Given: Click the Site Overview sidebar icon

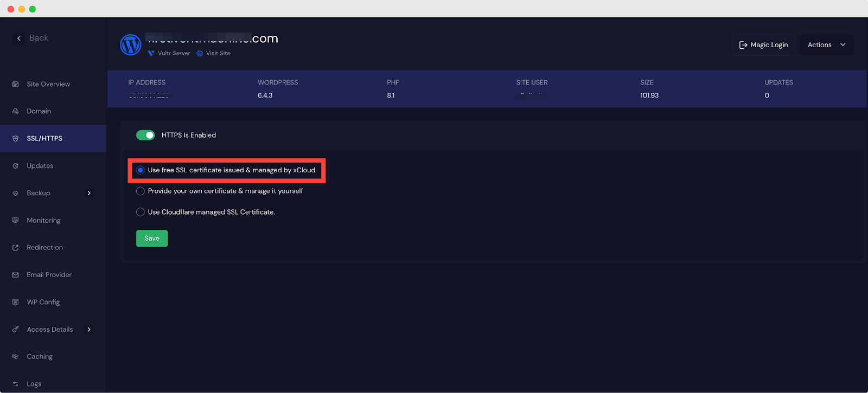Looking at the screenshot, I should [15, 84].
